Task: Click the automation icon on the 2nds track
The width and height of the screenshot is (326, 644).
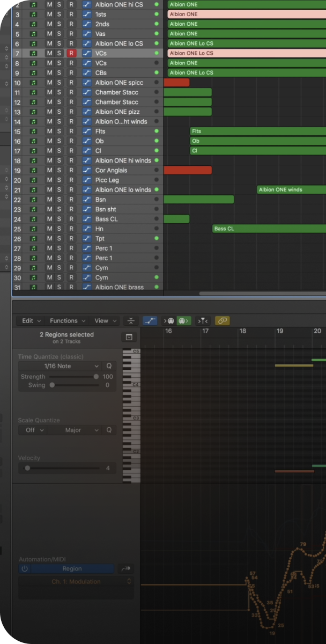Action: point(87,24)
